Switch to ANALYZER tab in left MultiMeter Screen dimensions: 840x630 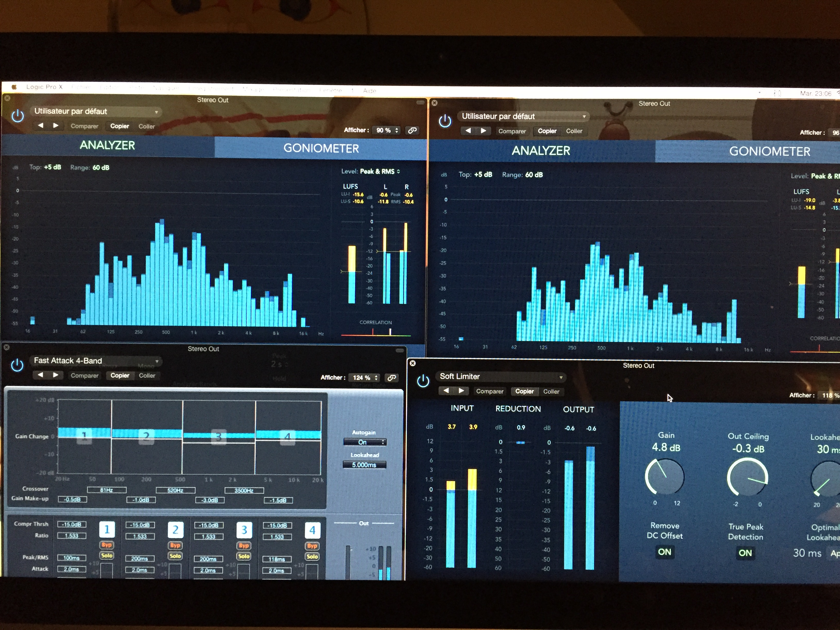coord(108,145)
